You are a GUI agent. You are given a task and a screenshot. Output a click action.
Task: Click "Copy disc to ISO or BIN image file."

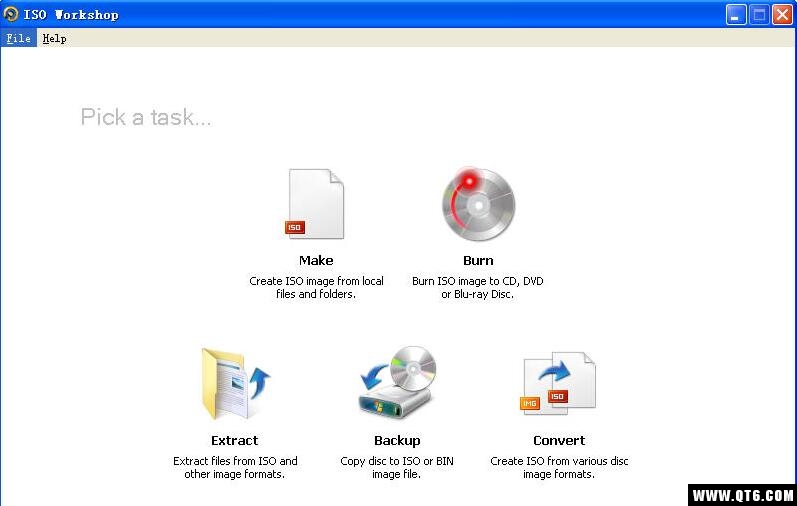(396, 467)
